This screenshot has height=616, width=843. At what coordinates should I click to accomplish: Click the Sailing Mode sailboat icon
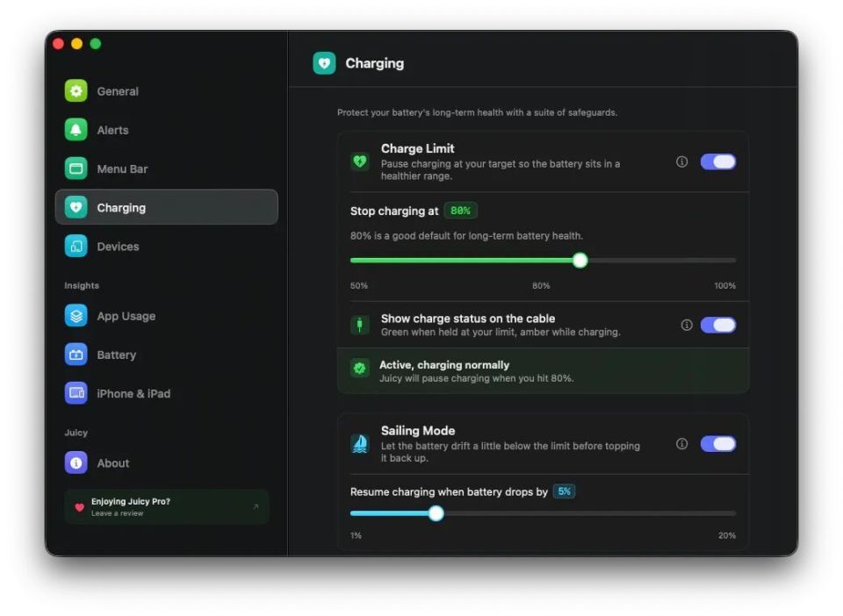click(x=360, y=444)
